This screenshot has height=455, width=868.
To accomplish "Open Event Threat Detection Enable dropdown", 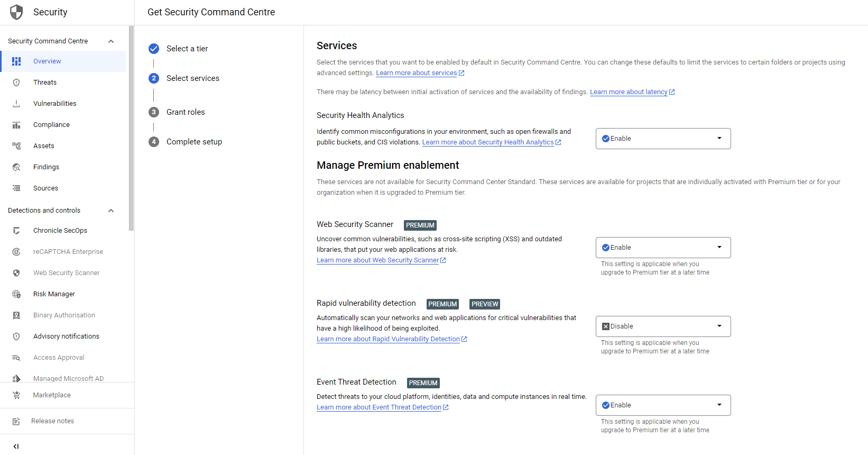I will (663, 405).
